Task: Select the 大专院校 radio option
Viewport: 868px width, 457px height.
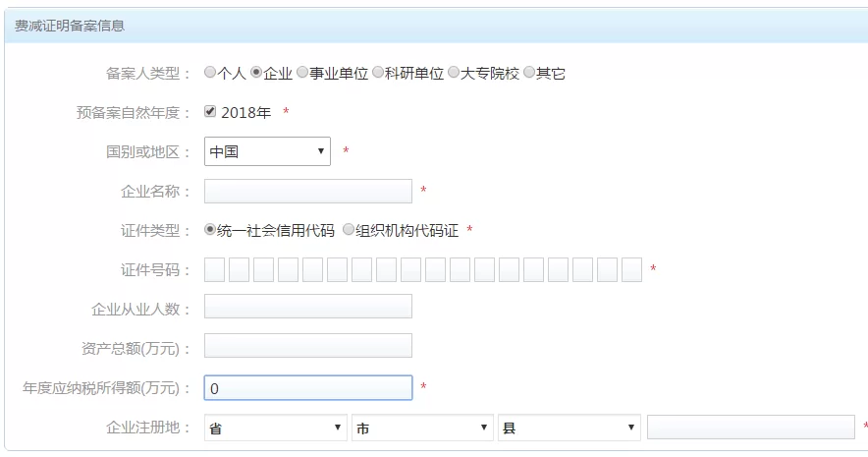Action: tap(454, 72)
